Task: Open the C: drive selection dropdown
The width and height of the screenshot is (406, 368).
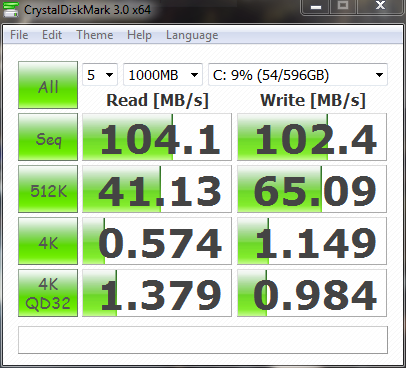Action: pos(298,75)
